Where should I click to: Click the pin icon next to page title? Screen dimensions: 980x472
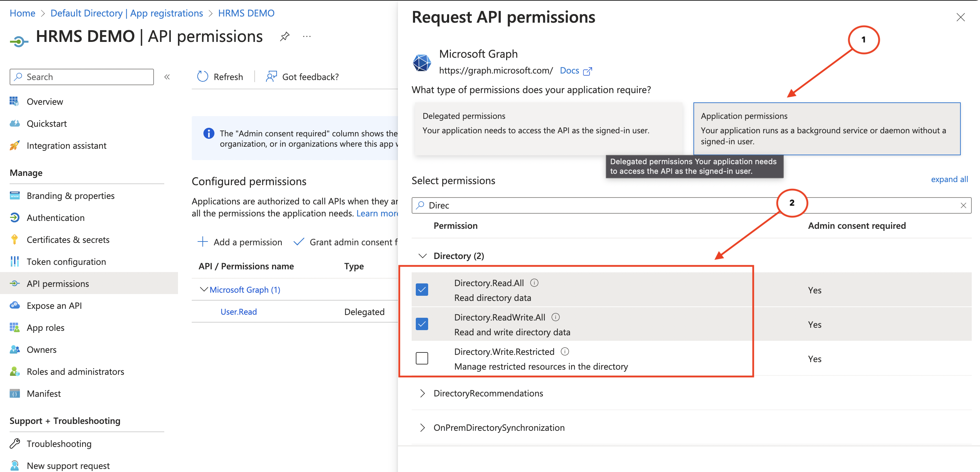pos(285,36)
